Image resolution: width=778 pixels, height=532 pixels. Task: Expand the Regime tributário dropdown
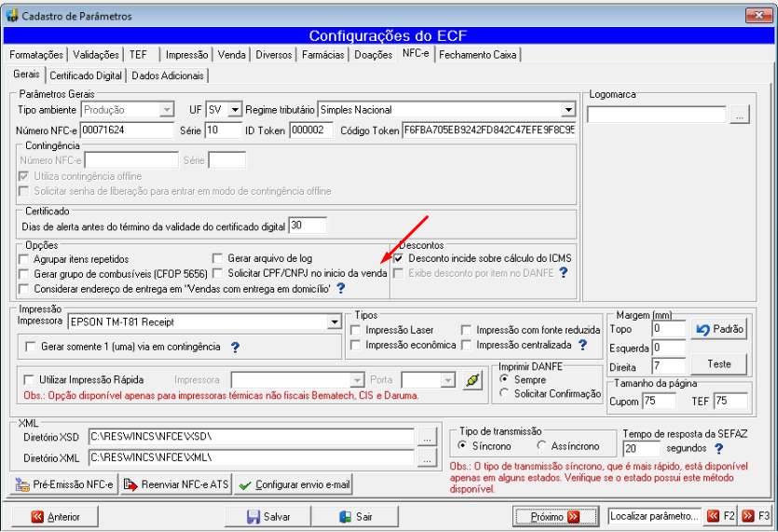click(568, 110)
